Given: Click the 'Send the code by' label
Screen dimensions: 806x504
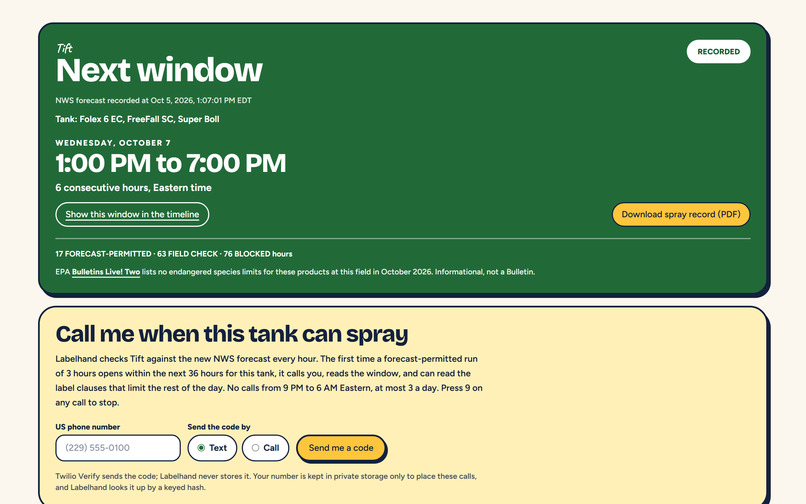Looking at the screenshot, I should tap(219, 427).
